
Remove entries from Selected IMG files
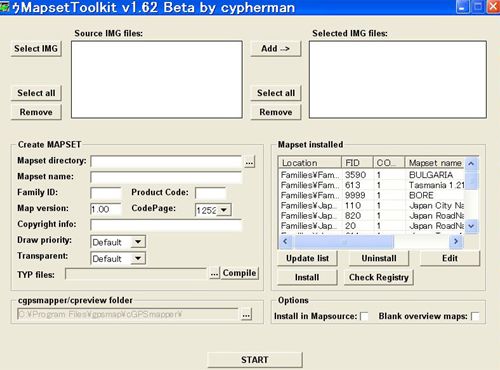pyautogui.click(x=276, y=112)
